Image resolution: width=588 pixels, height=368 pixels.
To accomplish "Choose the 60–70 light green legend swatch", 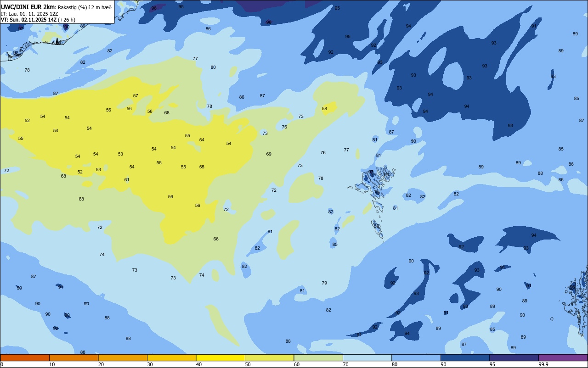I will pyautogui.click(x=318, y=357).
